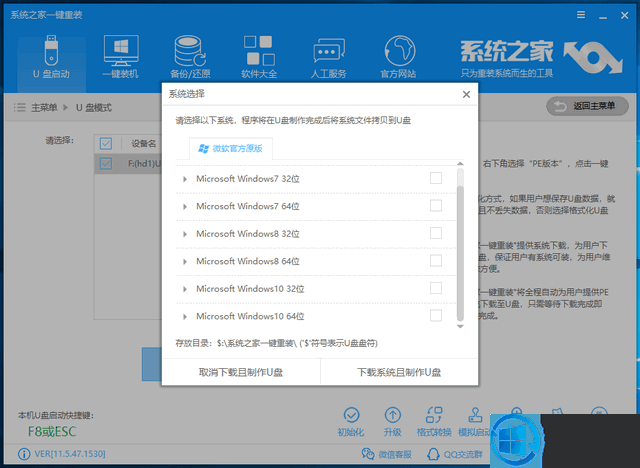Click the system list vertical scrollbar thumb
This screenshot has height=468, width=640.
click(x=460, y=252)
